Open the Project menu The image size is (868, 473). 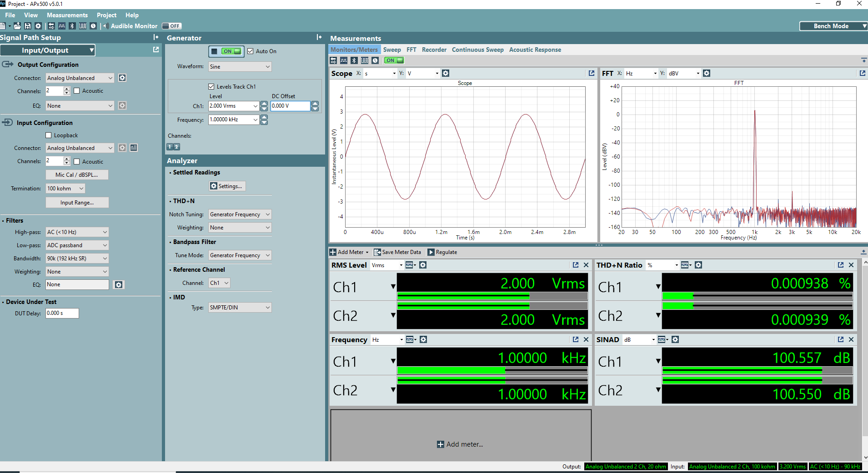click(x=106, y=15)
